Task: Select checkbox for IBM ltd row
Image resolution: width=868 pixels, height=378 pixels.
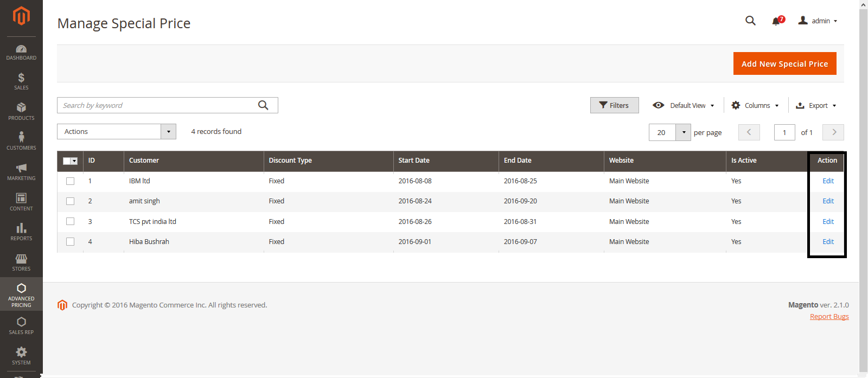Action: pyautogui.click(x=70, y=181)
